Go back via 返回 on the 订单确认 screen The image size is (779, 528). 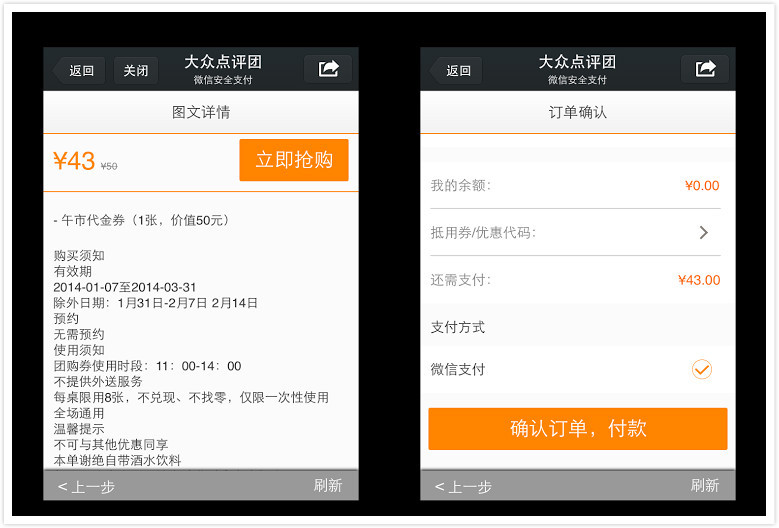click(x=456, y=71)
